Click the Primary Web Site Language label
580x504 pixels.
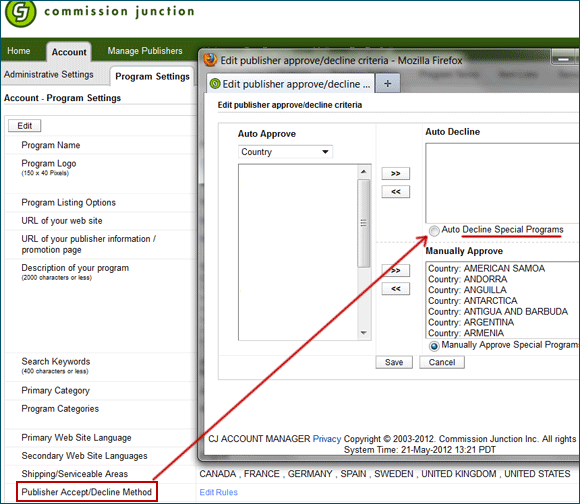[x=76, y=438]
